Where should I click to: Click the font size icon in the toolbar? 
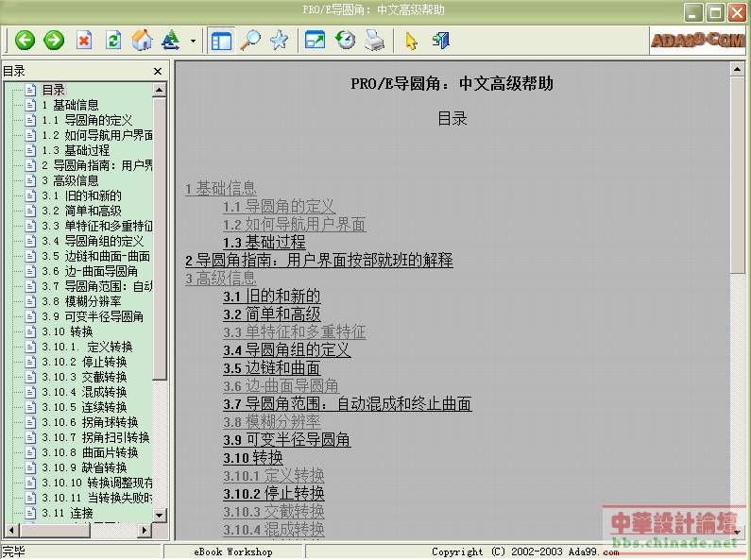click(170, 41)
